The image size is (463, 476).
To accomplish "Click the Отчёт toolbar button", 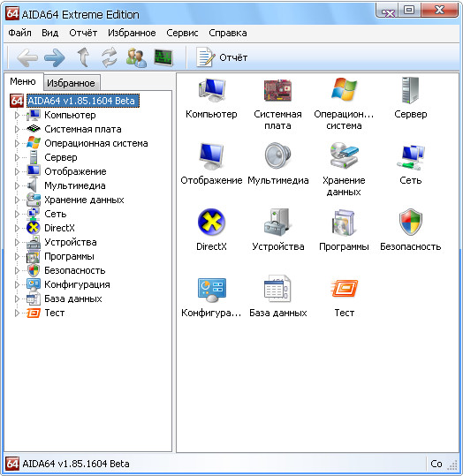I will (222, 57).
